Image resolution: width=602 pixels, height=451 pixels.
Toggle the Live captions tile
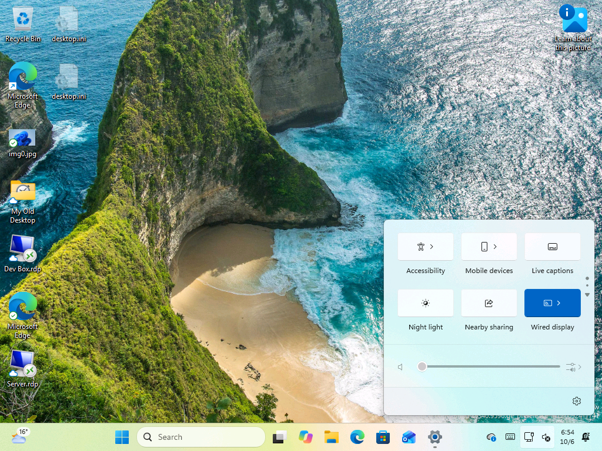(x=552, y=246)
